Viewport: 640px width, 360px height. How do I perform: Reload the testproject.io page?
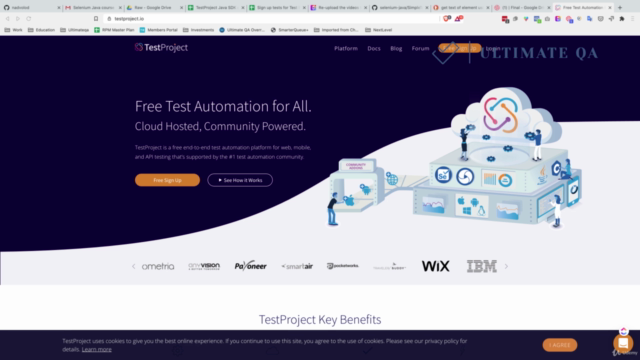point(29,19)
